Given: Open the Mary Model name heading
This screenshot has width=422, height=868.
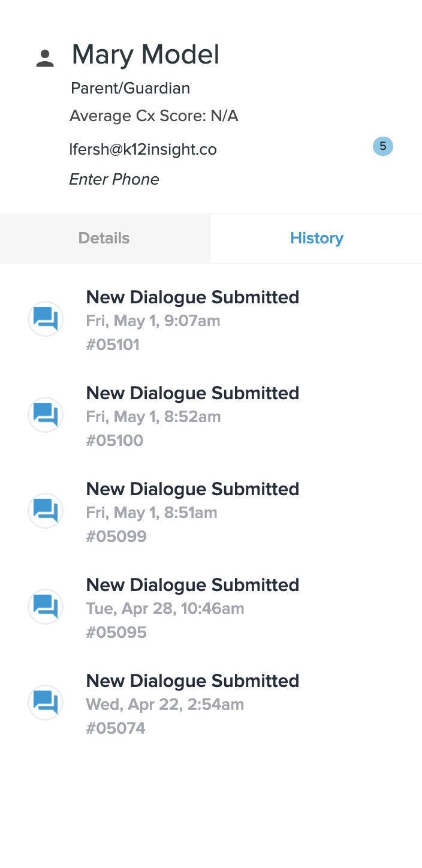Looking at the screenshot, I should [x=146, y=55].
